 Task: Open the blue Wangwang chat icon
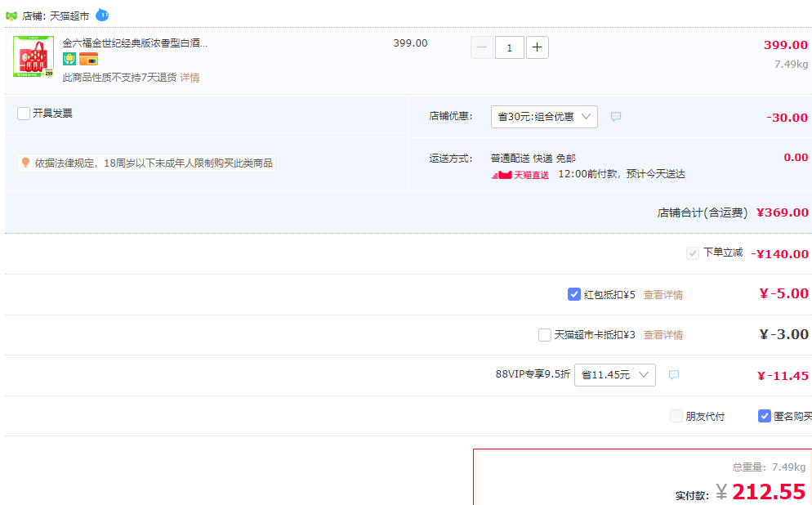click(x=102, y=15)
